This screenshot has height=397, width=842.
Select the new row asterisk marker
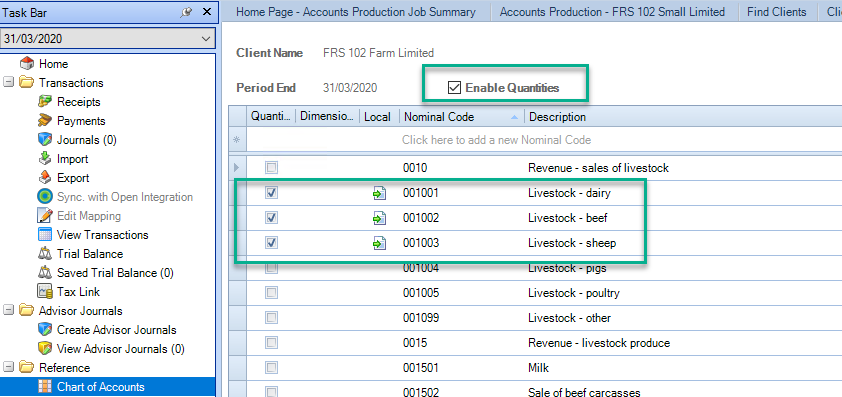(237, 140)
